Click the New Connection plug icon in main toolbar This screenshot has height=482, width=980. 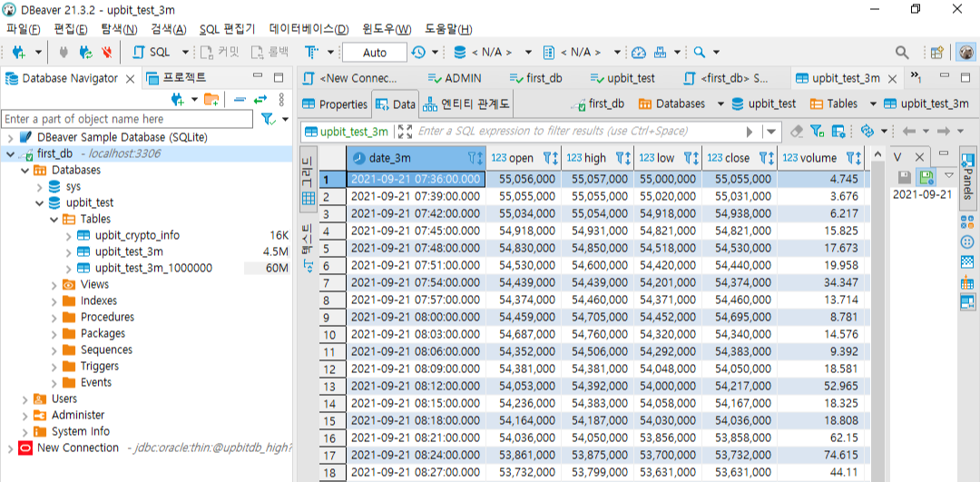(19, 53)
